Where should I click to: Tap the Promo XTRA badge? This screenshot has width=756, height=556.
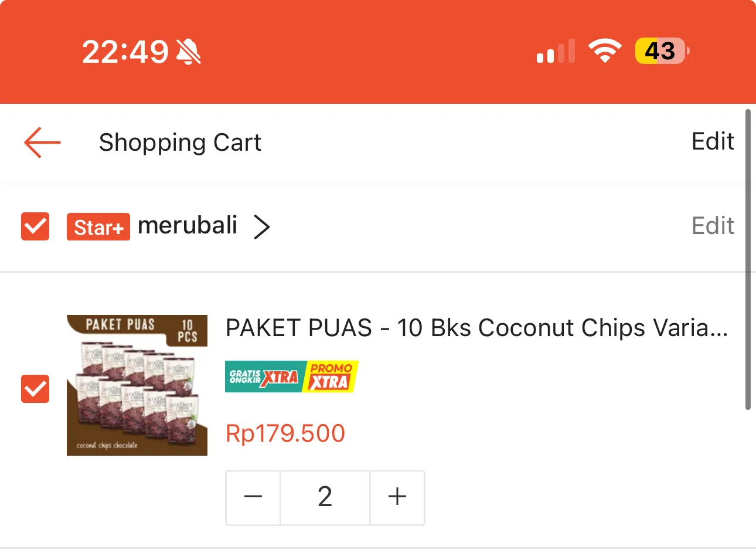pyautogui.click(x=331, y=376)
